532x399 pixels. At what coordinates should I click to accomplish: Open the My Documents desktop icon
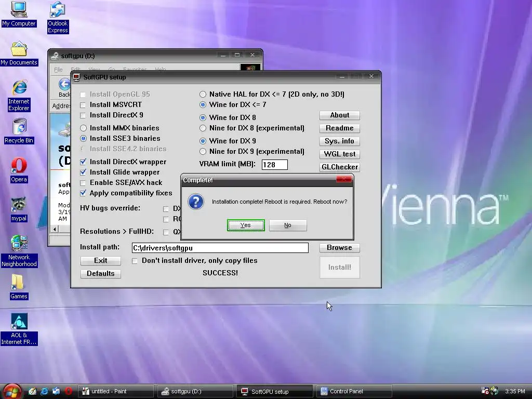click(19, 53)
